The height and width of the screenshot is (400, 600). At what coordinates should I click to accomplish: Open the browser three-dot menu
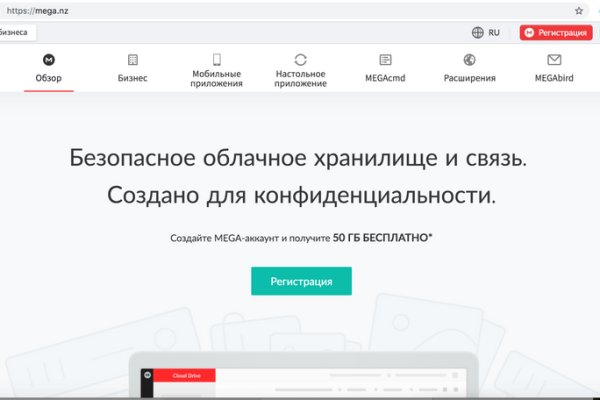595,10
